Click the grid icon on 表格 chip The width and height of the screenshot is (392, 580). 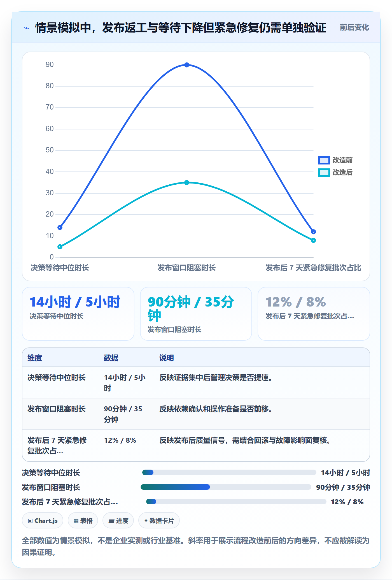(76, 521)
